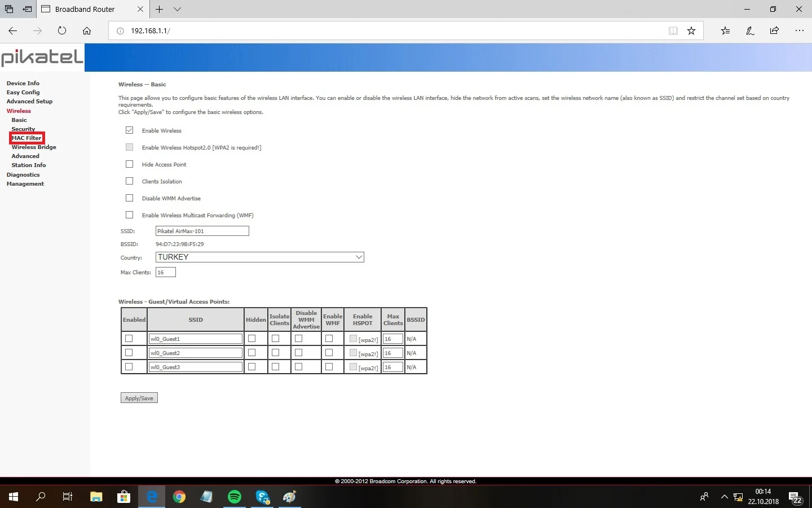The height and width of the screenshot is (508, 812).
Task: Open Wireless Basic submenu
Action: 19,120
